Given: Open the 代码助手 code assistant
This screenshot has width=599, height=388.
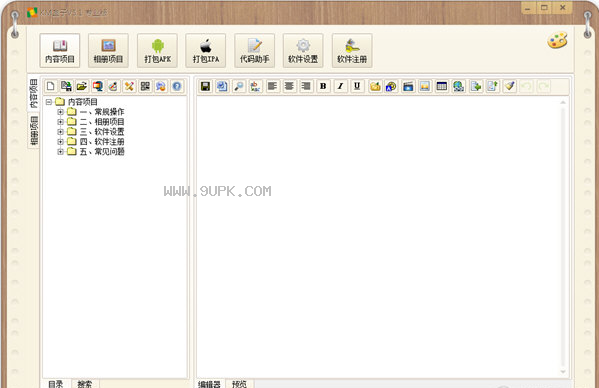Looking at the screenshot, I should click(x=254, y=50).
